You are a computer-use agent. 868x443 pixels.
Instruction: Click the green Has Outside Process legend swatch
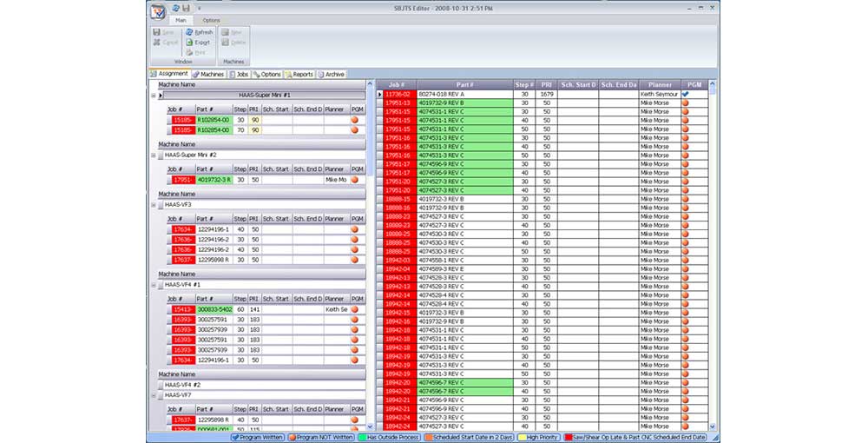pos(363,438)
